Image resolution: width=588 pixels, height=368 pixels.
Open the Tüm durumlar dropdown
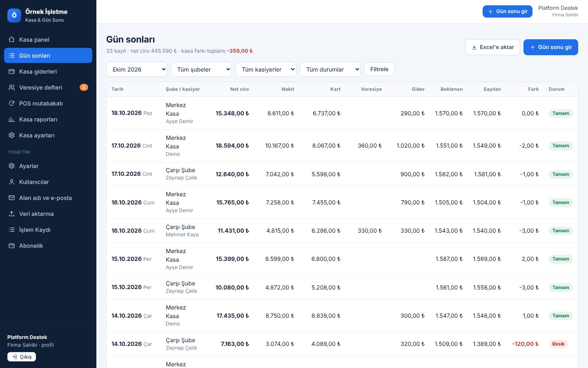click(330, 70)
